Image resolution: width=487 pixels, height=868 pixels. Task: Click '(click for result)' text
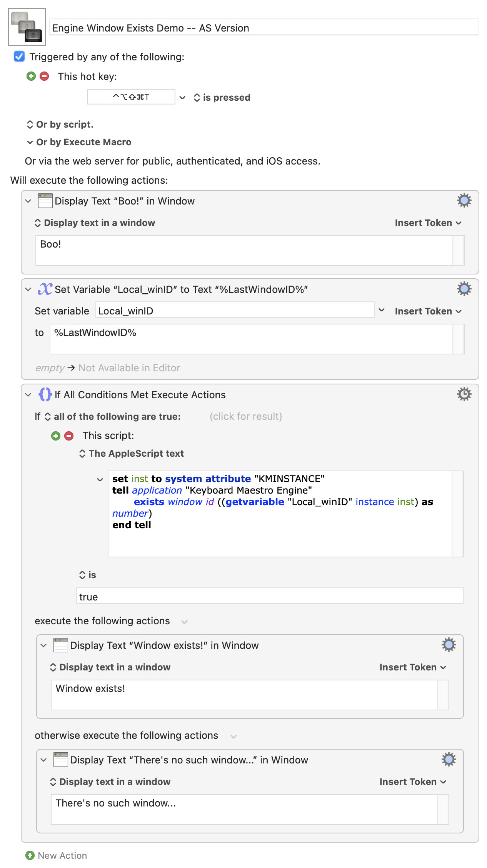coord(245,416)
